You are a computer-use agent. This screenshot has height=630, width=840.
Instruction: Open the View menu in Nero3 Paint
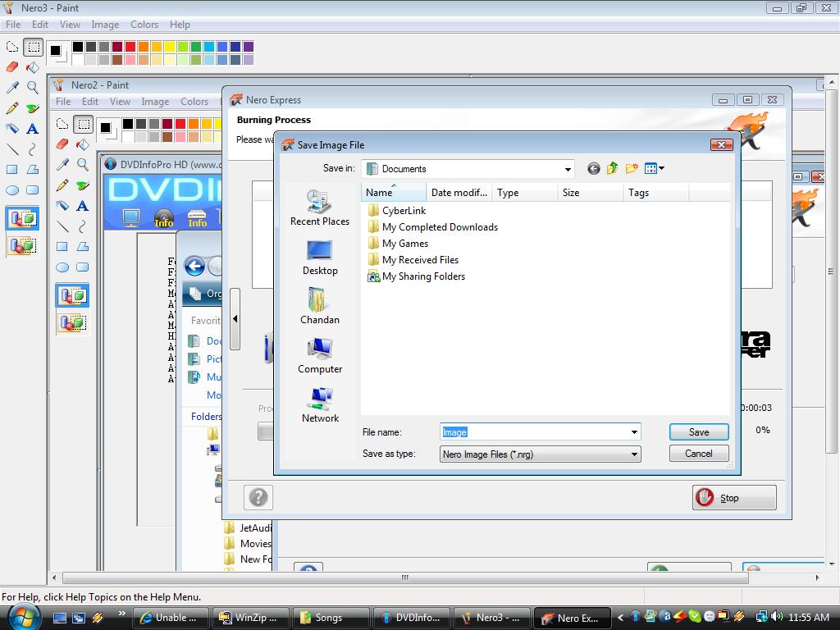[71, 25]
